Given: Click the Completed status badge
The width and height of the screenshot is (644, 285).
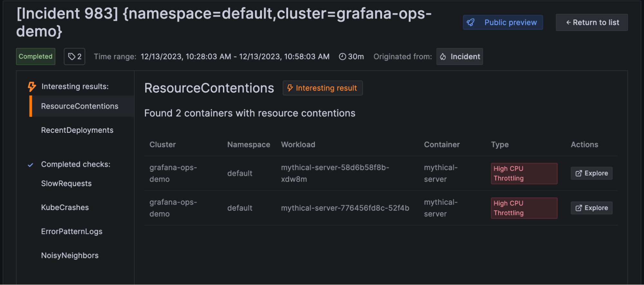Looking at the screenshot, I should 35,57.
